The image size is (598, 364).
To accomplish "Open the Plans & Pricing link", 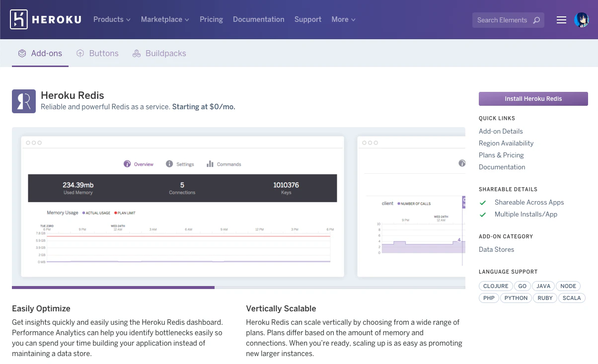I will tap(501, 155).
